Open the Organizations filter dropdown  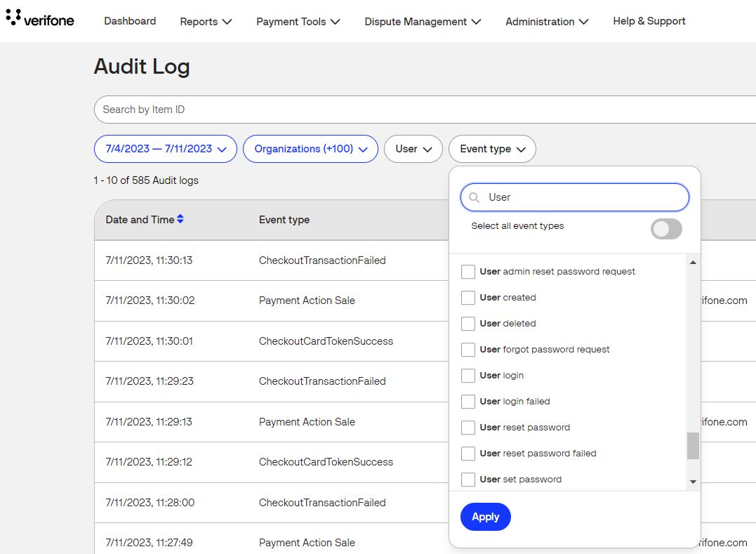click(310, 149)
